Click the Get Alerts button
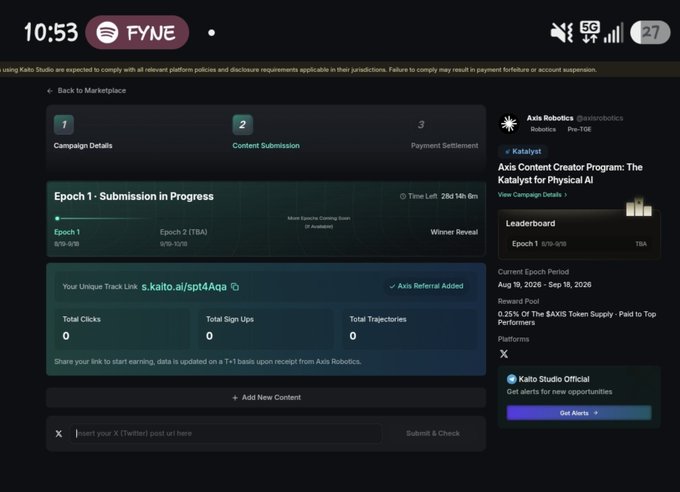680x492 pixels. tap(579, 413)
